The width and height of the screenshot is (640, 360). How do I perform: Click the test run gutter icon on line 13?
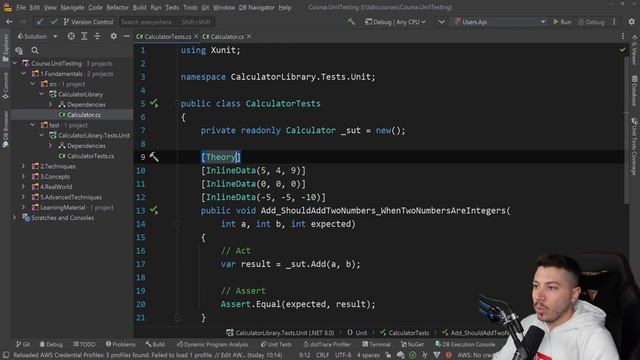coord(154,210)
